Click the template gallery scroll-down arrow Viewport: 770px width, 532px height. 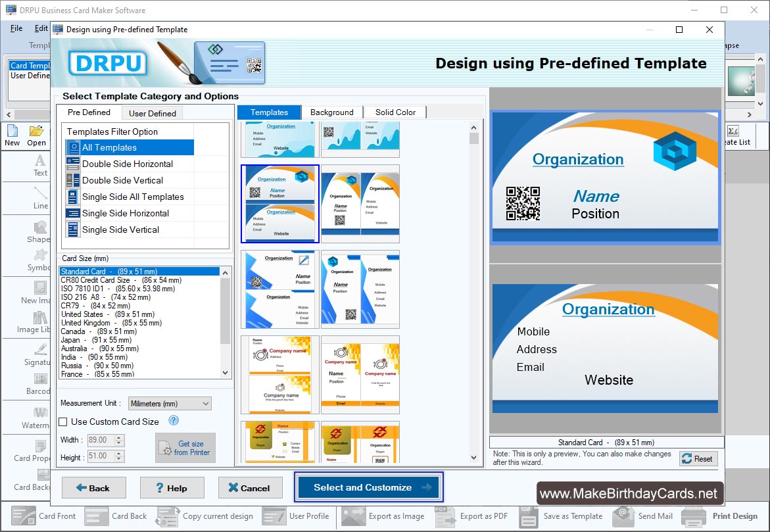coord(474,457)
